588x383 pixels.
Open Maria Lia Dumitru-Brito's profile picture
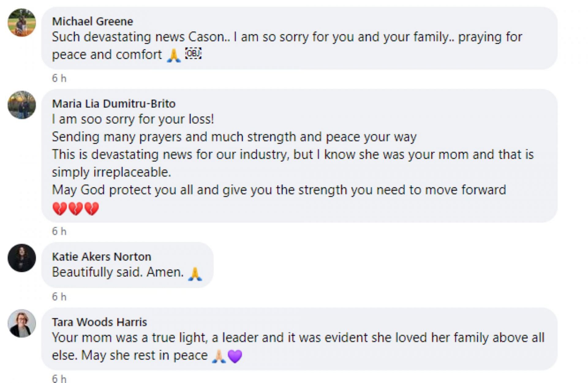pos(22,105)
